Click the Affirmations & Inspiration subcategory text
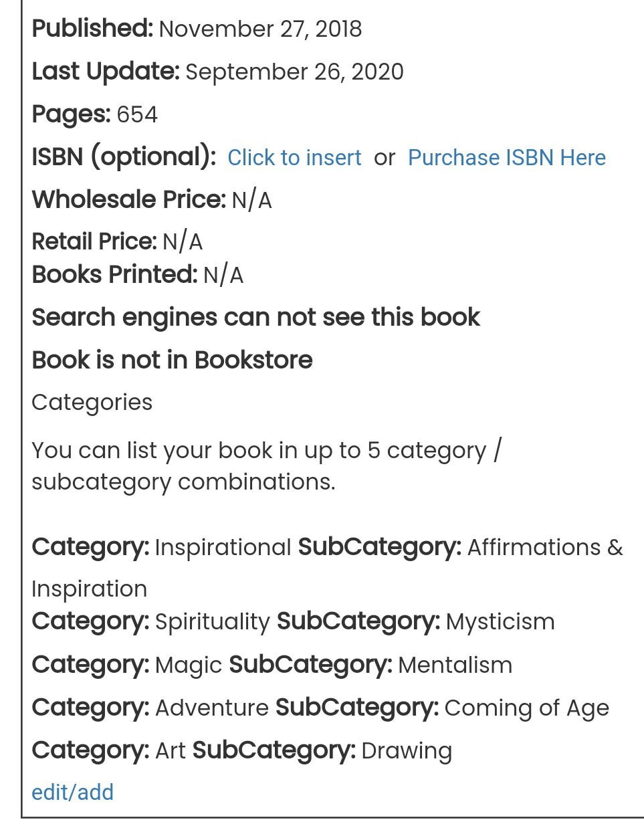 (x=544, y=548)
